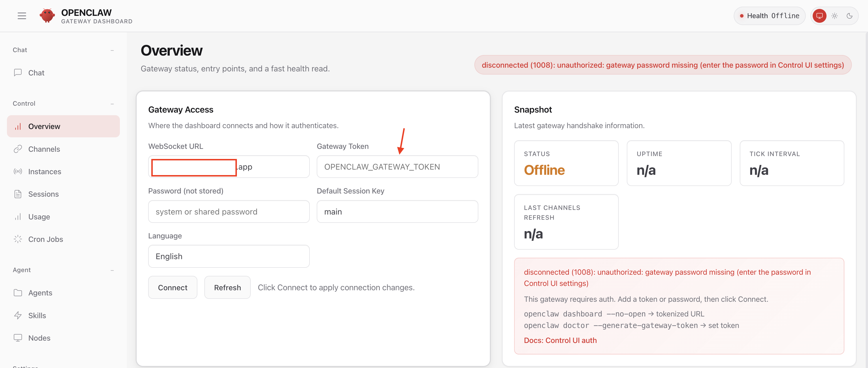Image resolution: width=868 pixels, height=368 pixels.
Task: Collapse the Chat sidebar section
Action: point(112,50)
